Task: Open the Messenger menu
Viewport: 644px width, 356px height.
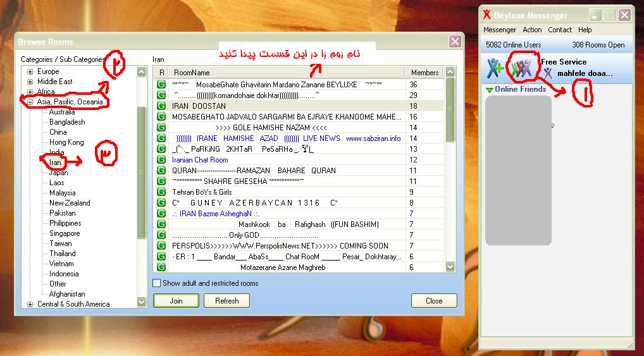Action: coord(499,30)
